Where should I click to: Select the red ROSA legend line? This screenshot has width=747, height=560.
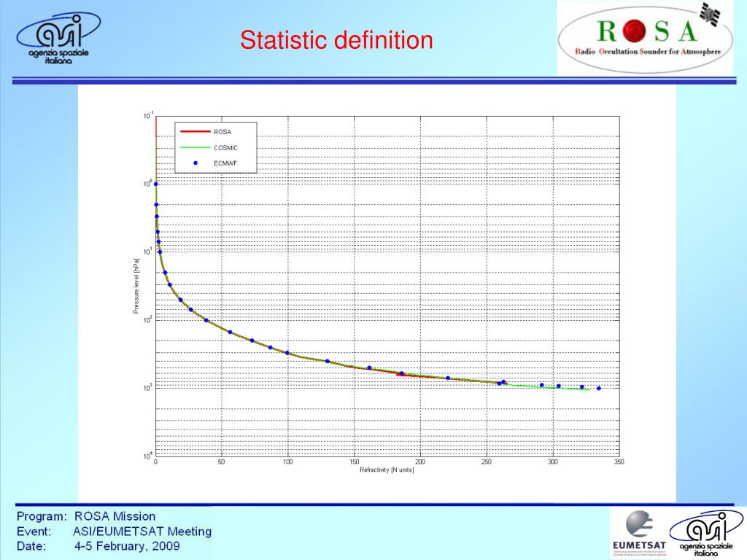coord(196,132)
